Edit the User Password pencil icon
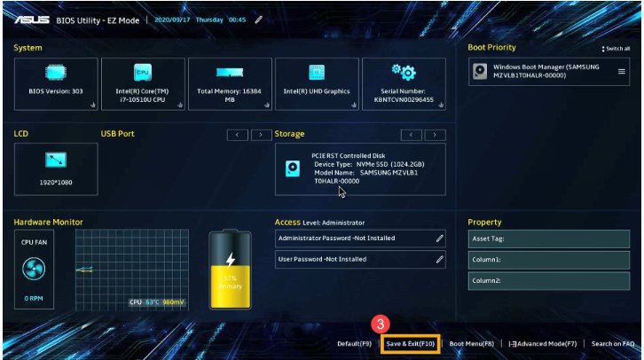This screenshot has height=360, width=644. pos(438,260)
